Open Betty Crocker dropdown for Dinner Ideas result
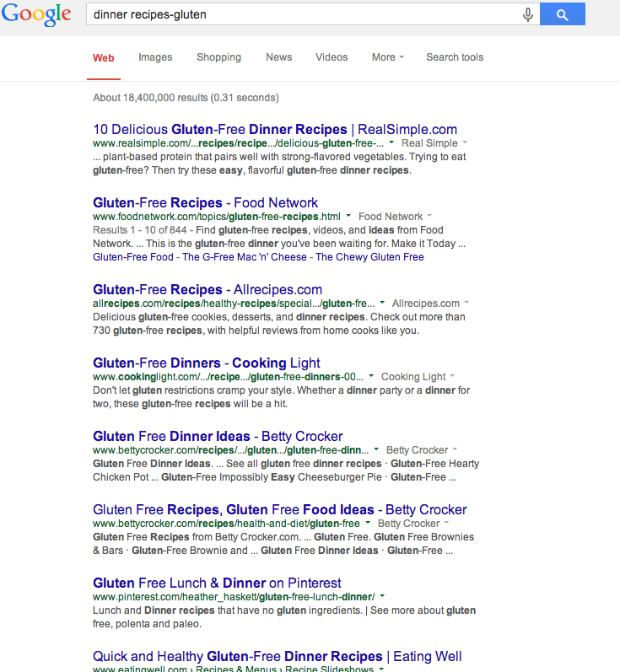Viewport: 620px width, 672px height. pos(422,450)
